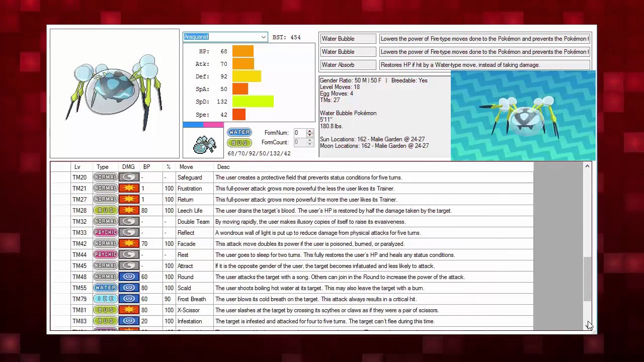Image resolution: width=644 pixels, height=362 pixels.
Task: Sort by the DMG column header
Action: tap(128, 167)
